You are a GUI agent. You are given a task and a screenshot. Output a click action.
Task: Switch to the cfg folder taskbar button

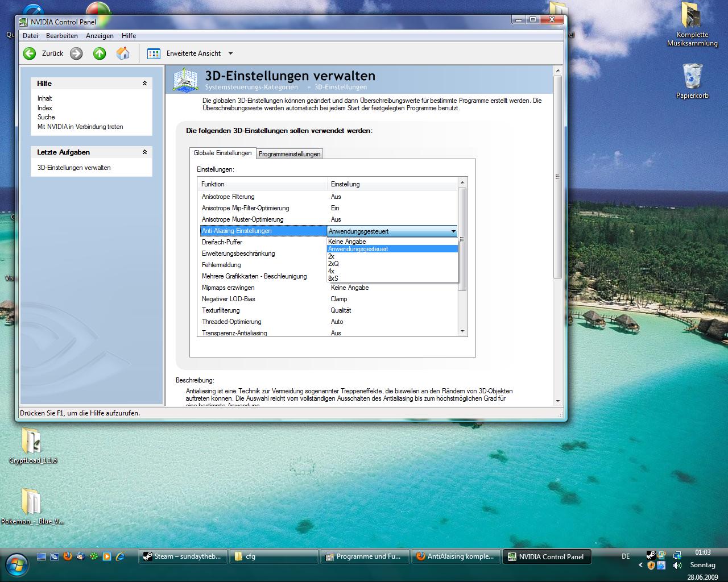[x=274, y=556]
